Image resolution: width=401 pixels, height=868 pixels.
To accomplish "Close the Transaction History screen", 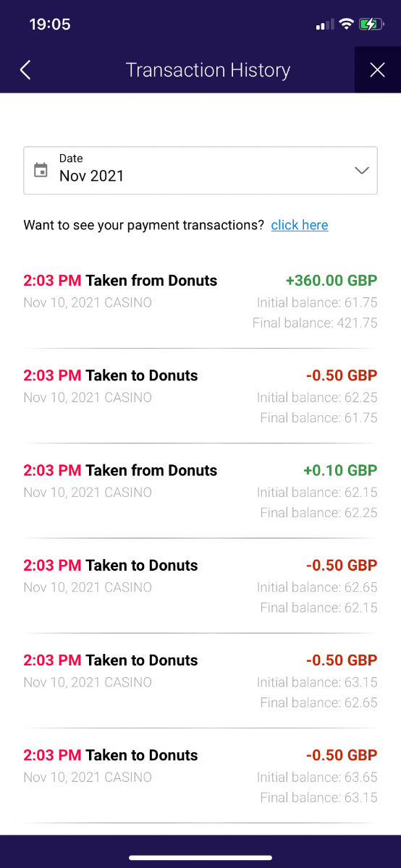I will pyautogui.click(x=377, y=69).
